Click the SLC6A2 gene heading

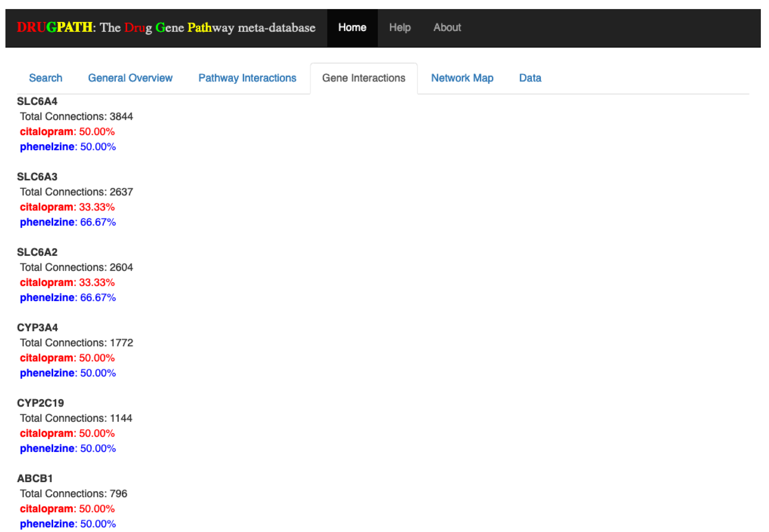(x=37, y=252)
